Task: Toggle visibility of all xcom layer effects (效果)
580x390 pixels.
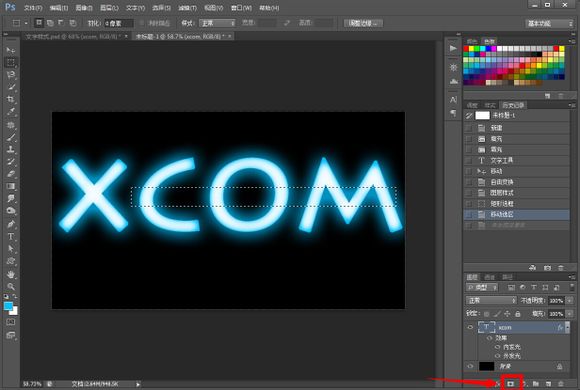Action: coord(489,338)
